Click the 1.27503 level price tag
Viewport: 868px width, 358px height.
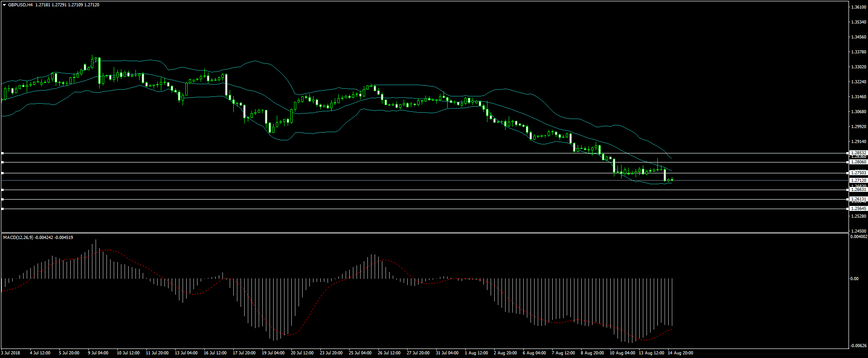pyautogui.click(x=858, y=173)
